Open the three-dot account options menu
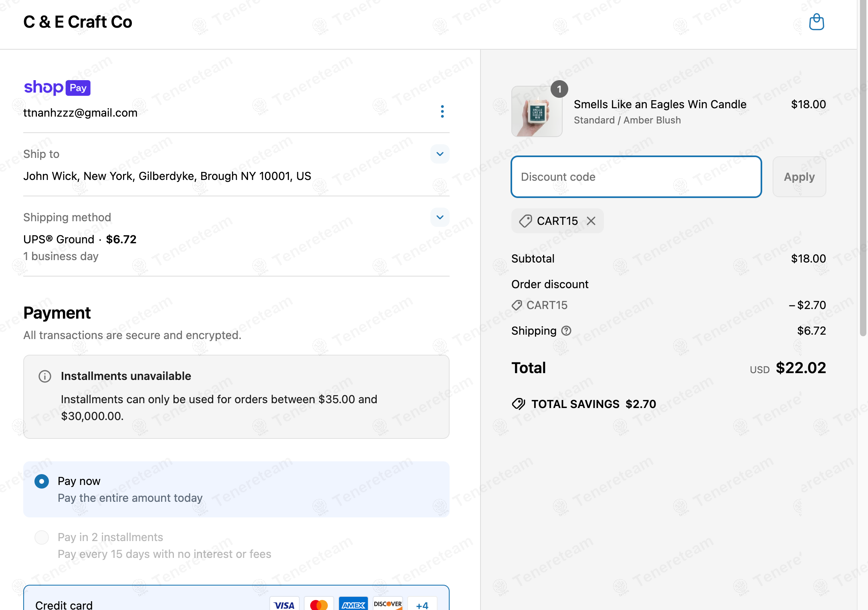The width and height of the screenshot is (868, 610). 442,111
